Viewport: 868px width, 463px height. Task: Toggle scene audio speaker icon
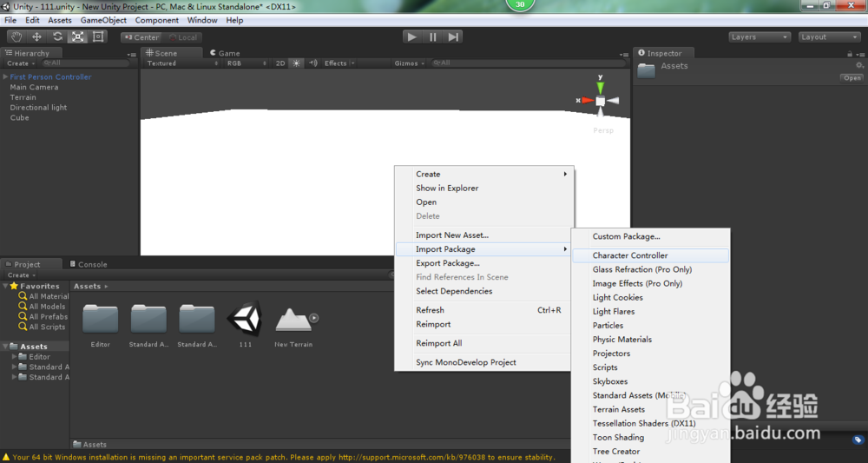pos(312,63)
